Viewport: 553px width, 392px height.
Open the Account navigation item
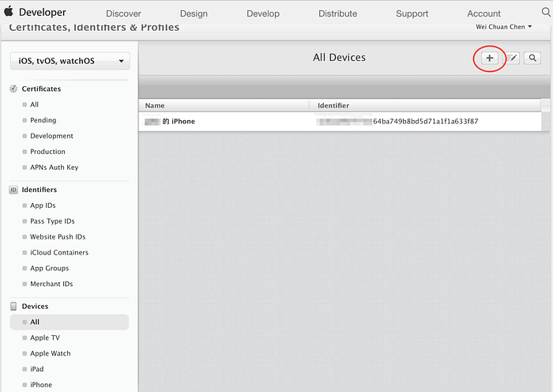[x=483, y=13]
